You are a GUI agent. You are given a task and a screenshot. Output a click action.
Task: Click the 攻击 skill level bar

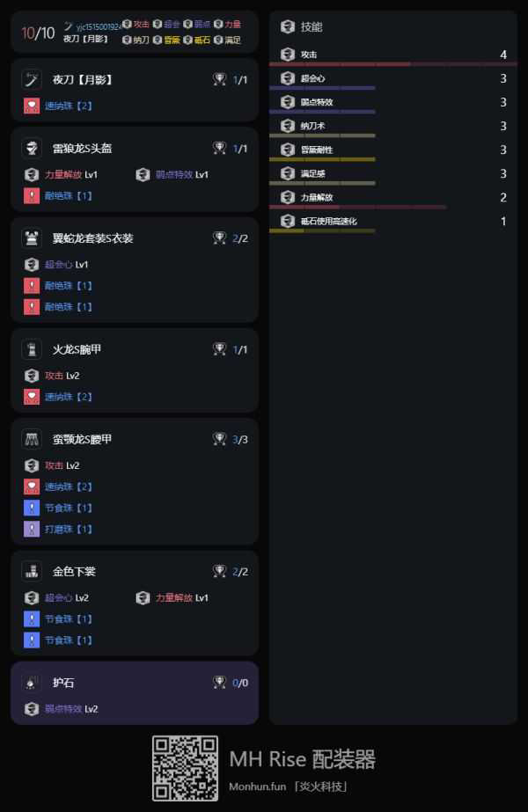[392, 64]
